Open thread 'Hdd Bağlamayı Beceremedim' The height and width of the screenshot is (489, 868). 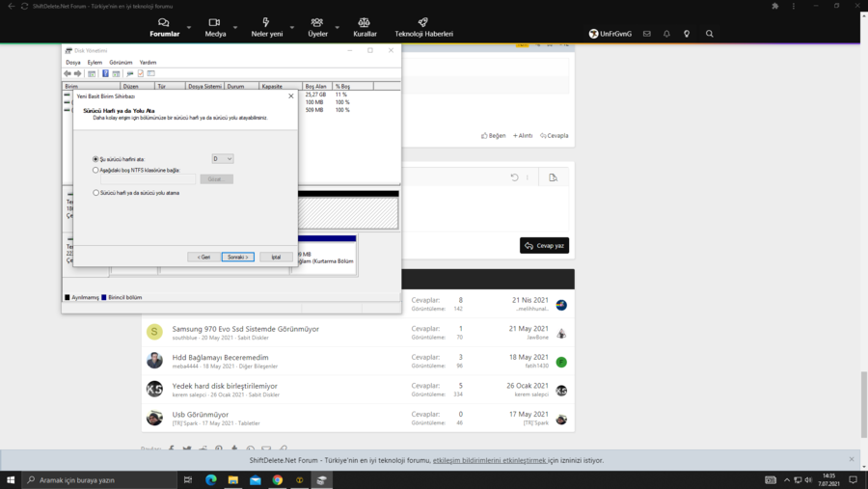tap(220, 358)
